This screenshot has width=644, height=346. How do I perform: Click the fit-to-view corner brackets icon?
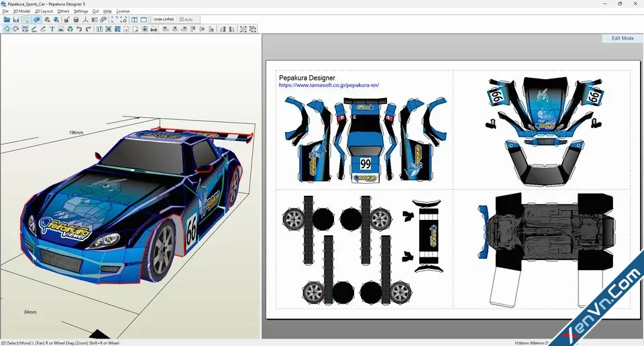114,19
